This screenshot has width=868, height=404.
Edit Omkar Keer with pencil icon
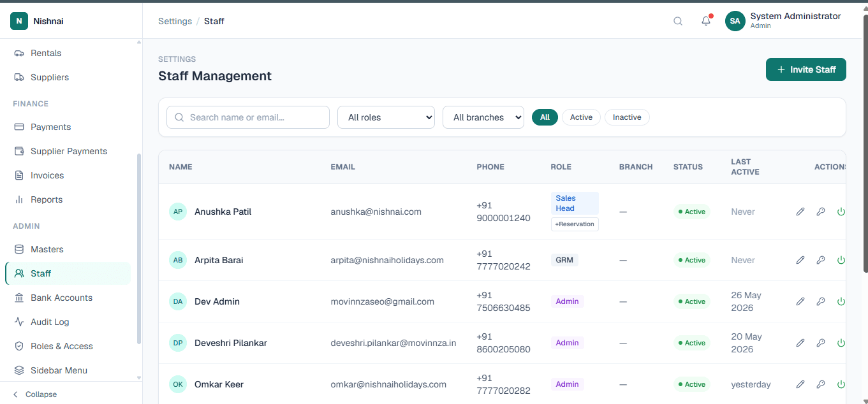800,384
